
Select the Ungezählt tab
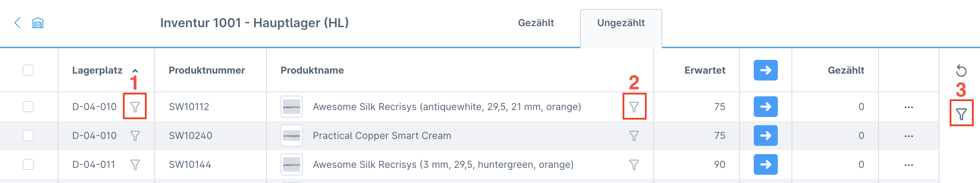[x=620, y=23]
